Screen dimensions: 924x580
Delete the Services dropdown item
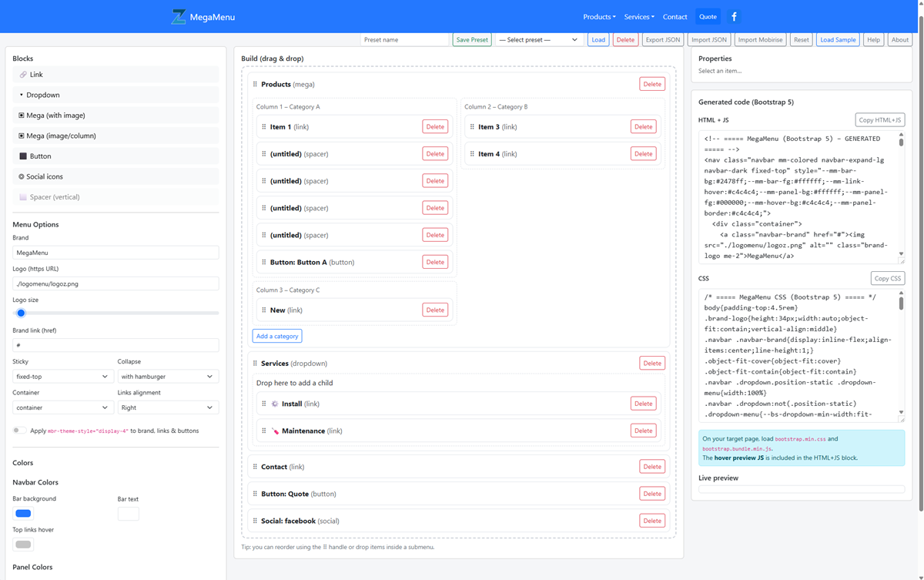pyautogui.click(x=652, y=364)
